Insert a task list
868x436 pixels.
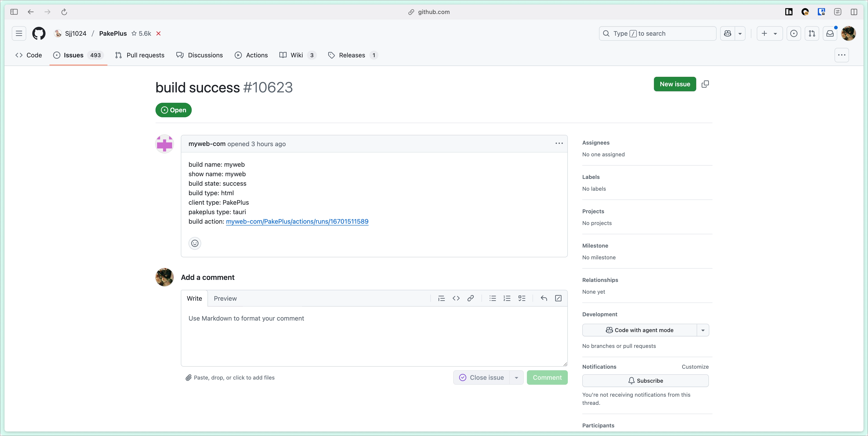pos(522,298)
